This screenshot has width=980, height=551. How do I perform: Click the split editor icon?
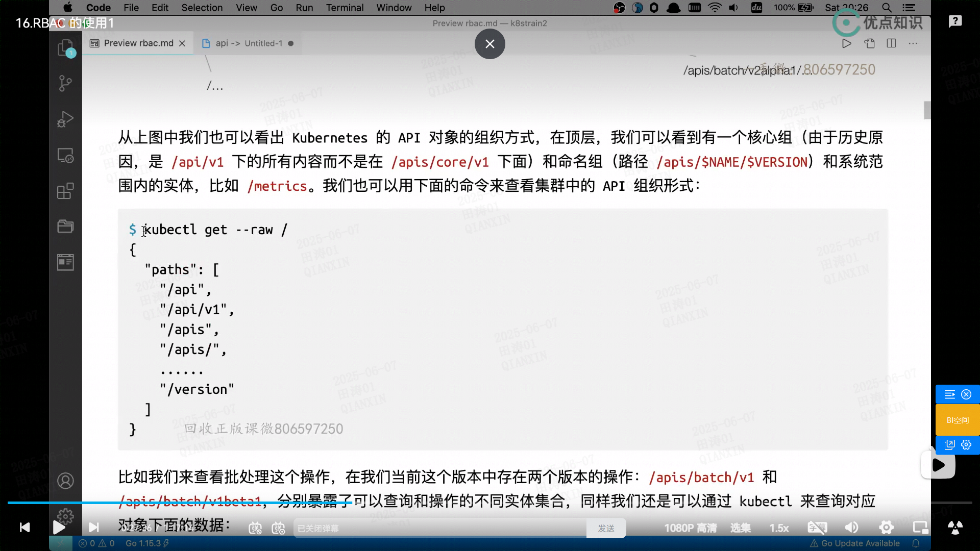[x=891, y=43]
